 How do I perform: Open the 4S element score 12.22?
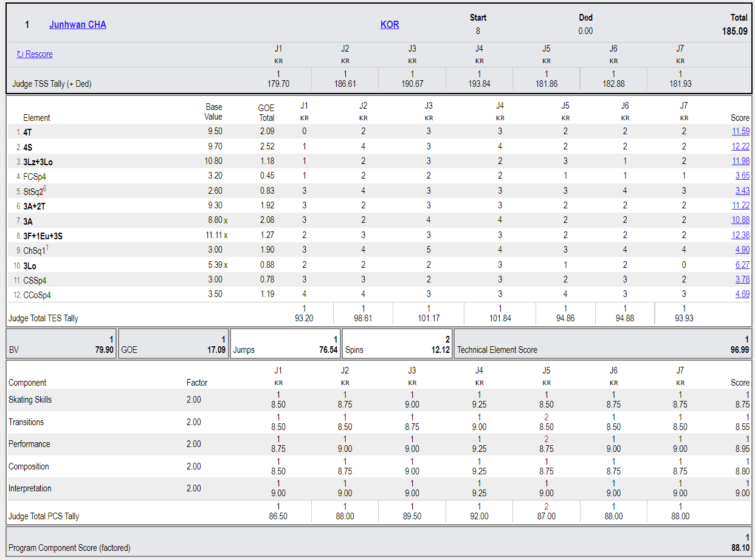coord(741,146)
